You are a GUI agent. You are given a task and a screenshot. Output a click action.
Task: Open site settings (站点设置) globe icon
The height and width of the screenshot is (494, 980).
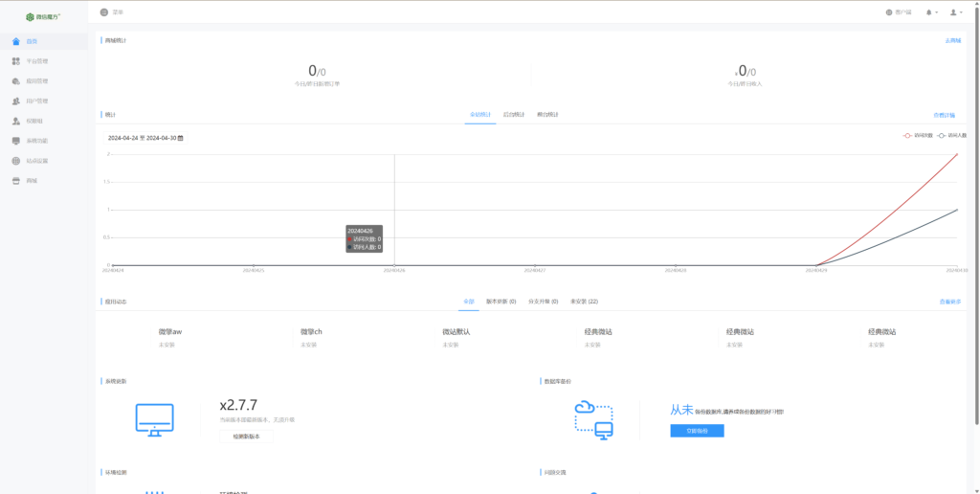pyautogui.click(x=15, y=161)
